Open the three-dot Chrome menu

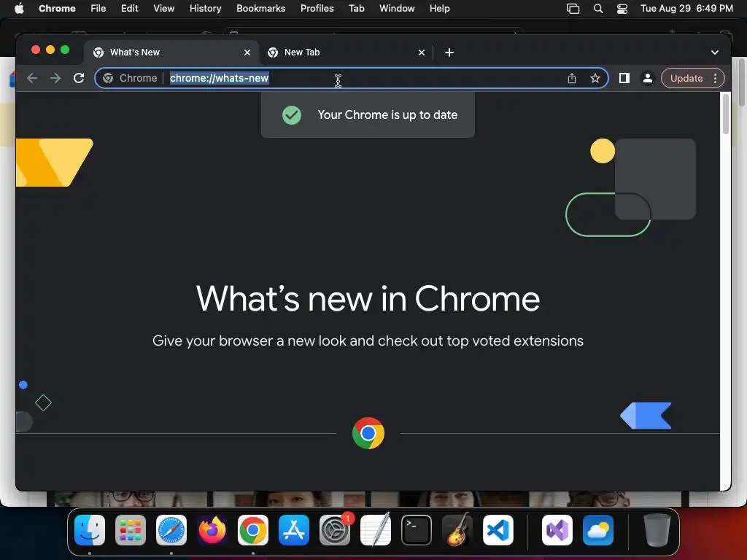(x=715, y=78)
